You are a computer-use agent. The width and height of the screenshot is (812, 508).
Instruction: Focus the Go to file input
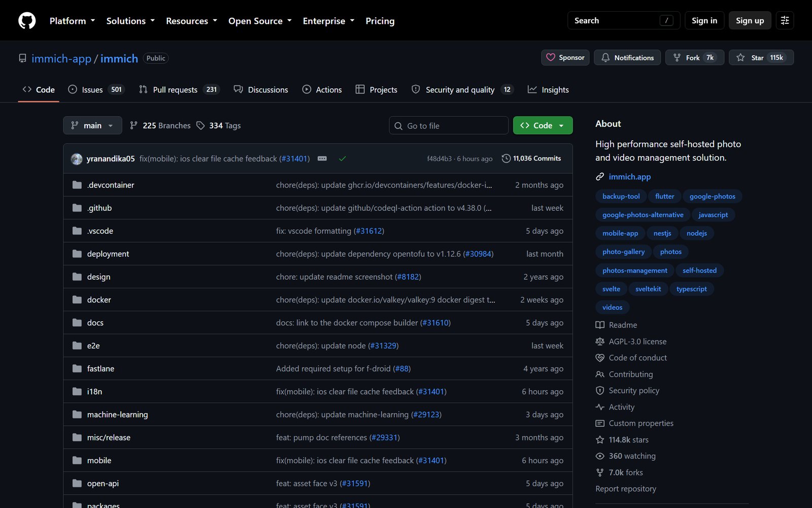[x=449, y=125]
